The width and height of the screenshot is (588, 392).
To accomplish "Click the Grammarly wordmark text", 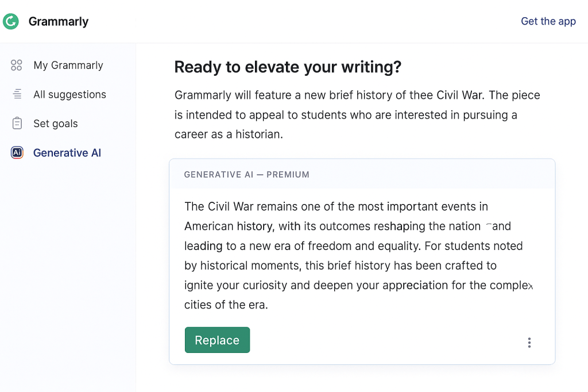I will point(59,22).
